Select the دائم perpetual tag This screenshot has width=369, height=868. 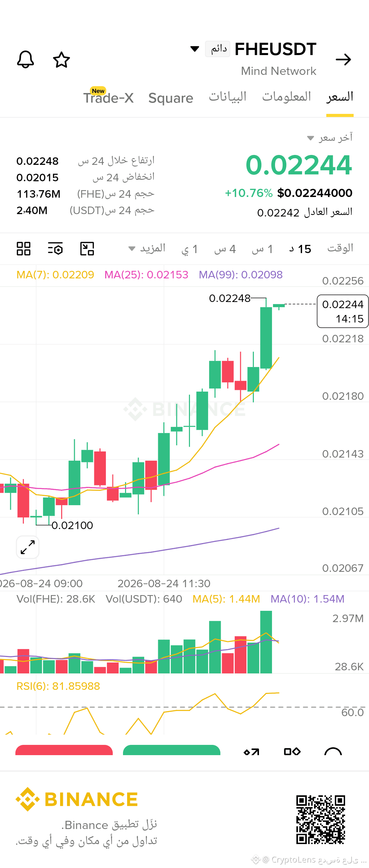click(218, 49)
